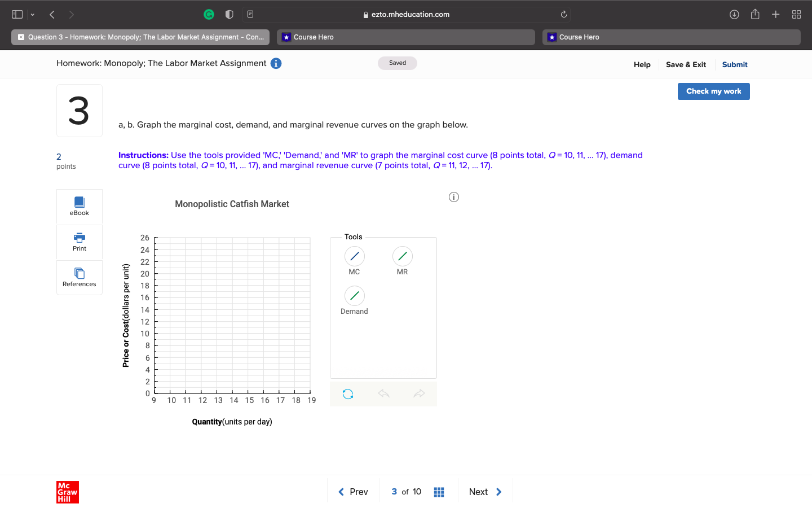Switch to the Question 3 homework tab

tap(140, 37)
